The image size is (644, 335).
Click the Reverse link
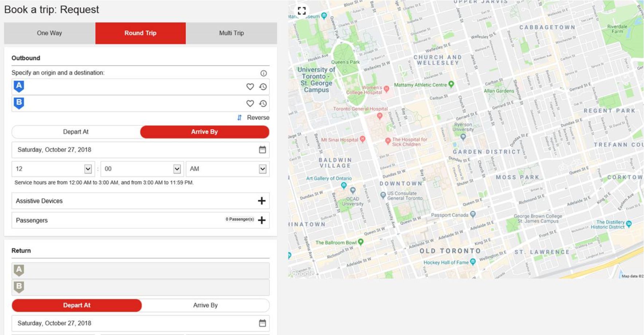coord(258,117)
